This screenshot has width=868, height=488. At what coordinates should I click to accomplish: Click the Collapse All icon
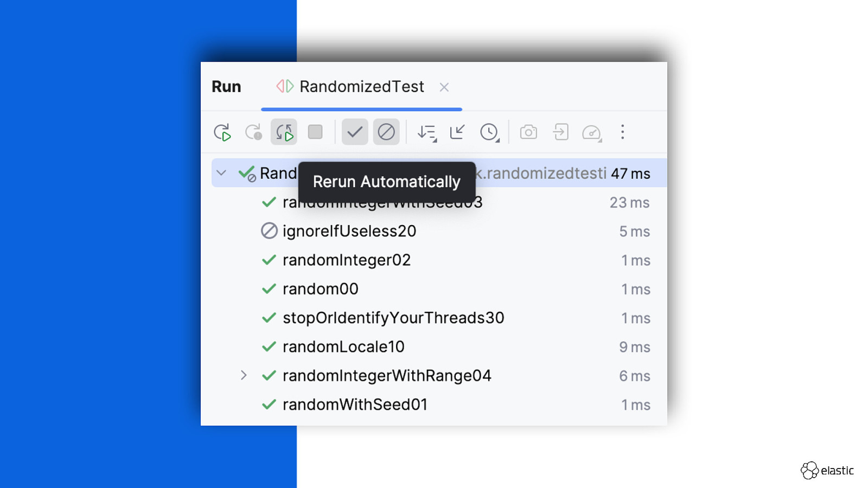457,132
